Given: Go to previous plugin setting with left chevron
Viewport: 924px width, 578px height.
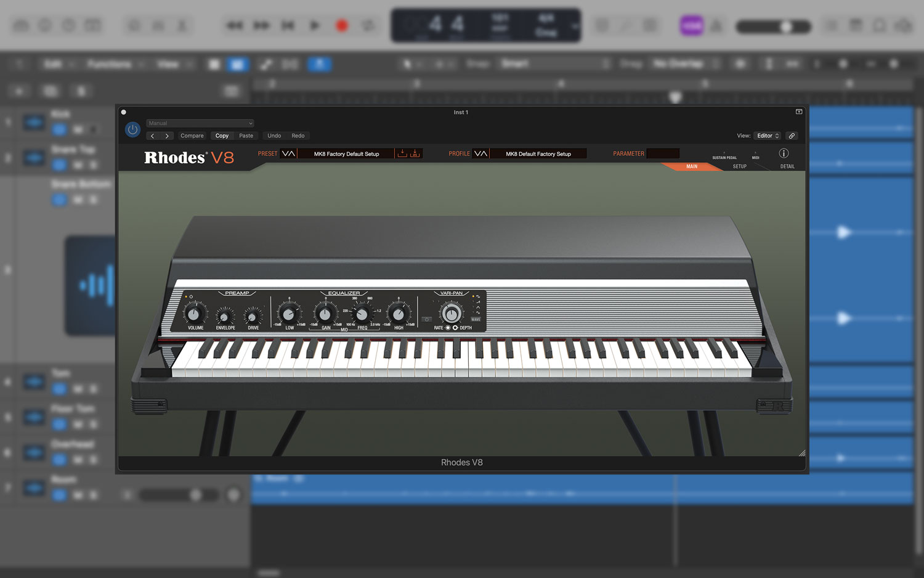Looking at the screenshot, I should (153, 136).
